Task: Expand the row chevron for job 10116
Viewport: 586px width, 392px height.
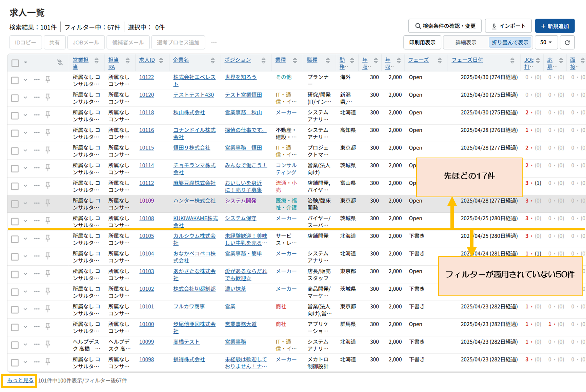Action: click(25, 133)
